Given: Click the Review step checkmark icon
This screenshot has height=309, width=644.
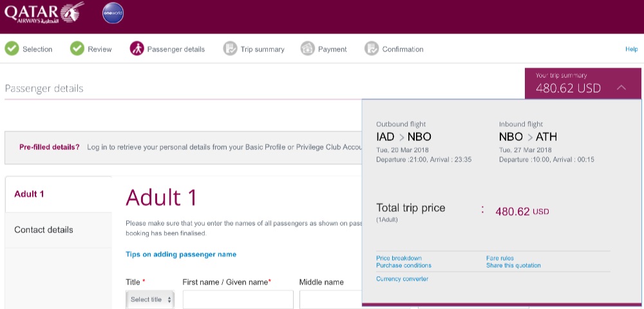Looking at the screenshot, I should click(77, 49).
